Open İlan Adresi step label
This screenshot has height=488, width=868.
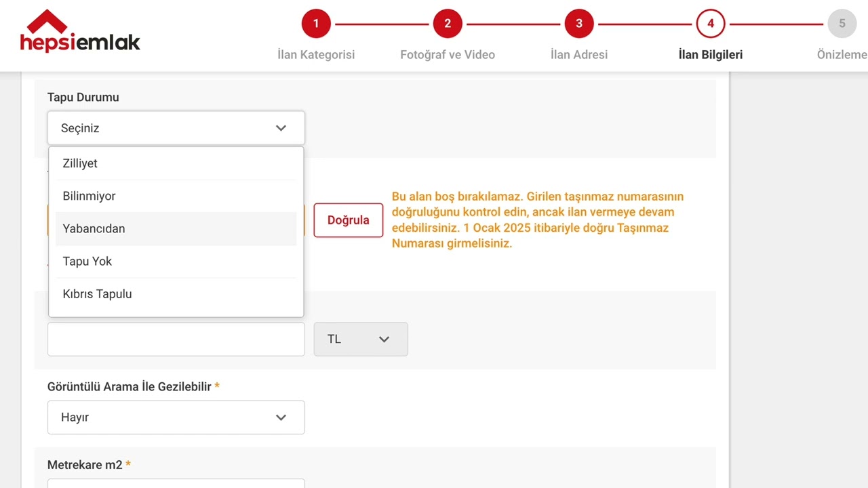(579, 55)
